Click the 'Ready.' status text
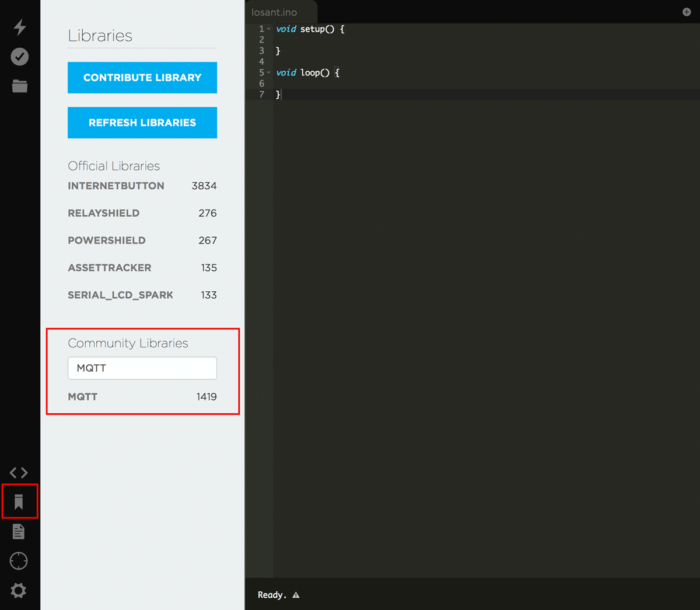The width and height of the screenshot is (700, 610). (272, 595)
